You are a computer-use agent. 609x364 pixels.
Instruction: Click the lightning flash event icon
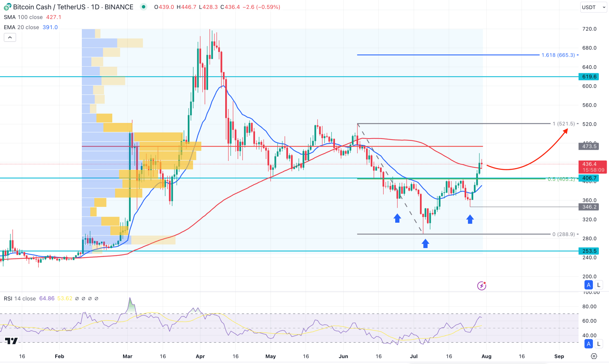coord(481,286)
